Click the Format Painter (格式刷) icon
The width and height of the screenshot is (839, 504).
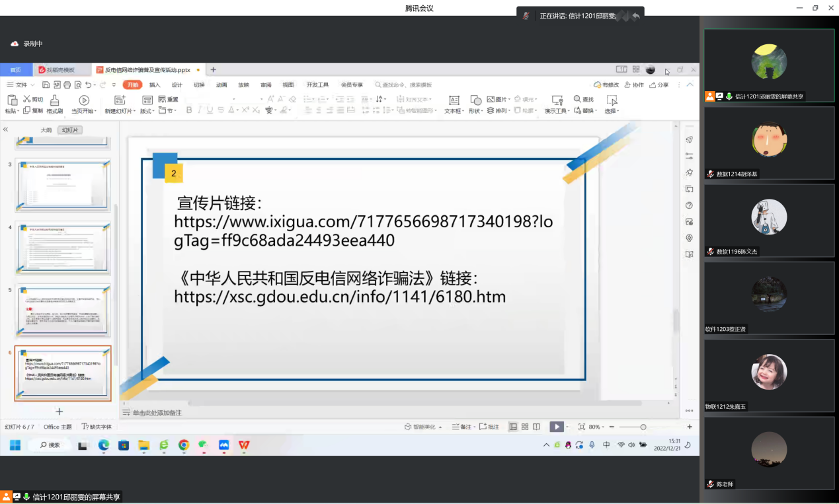point(55,100)
